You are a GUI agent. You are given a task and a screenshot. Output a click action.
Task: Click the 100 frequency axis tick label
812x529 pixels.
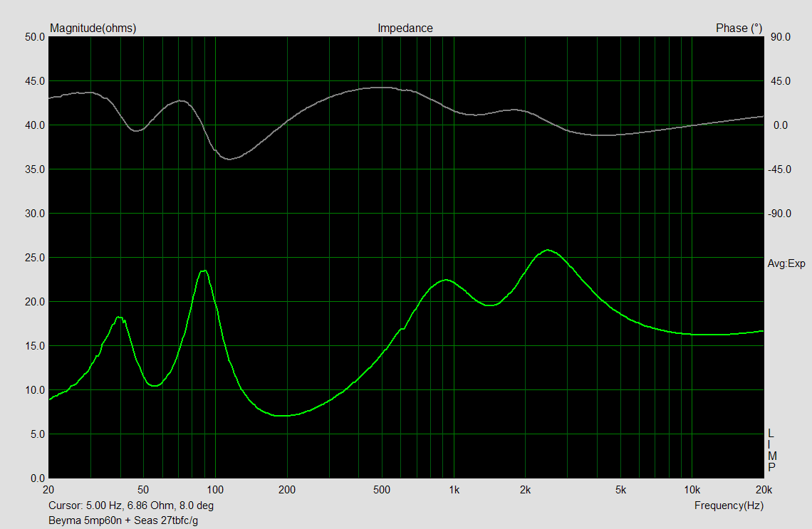(215, 490)
